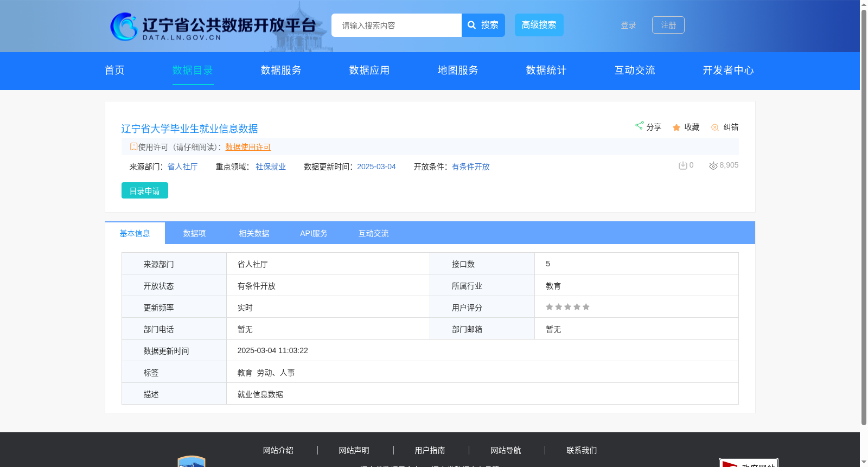This screenshot has width=868, height=467.
Task: Click the download count icon
Action: click(683, 165)
